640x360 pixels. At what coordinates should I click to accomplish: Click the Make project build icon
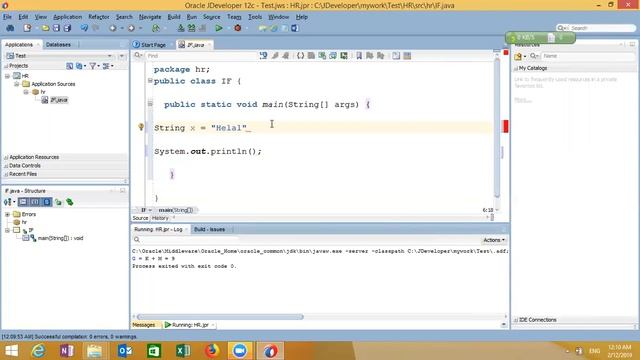(181, 28)
